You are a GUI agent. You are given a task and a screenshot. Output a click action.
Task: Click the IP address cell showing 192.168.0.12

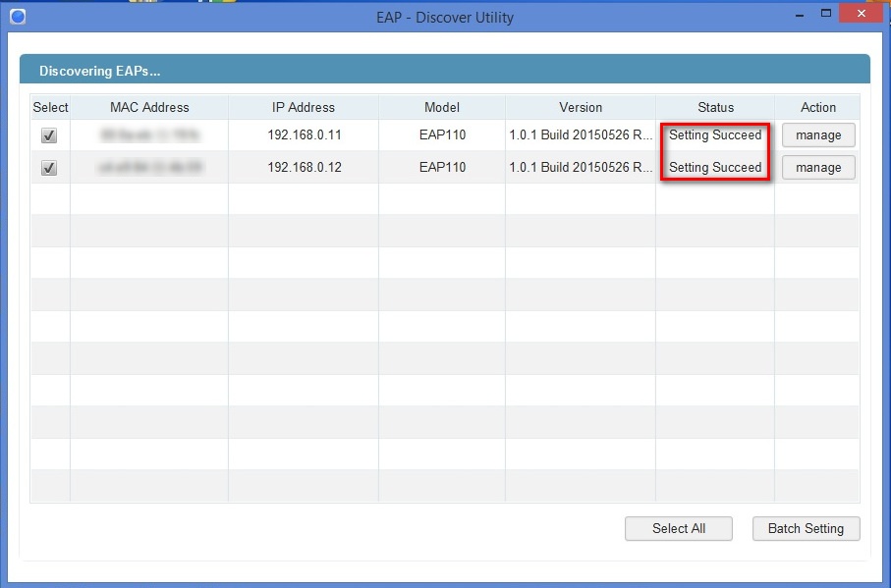click(x=305, y=167)
